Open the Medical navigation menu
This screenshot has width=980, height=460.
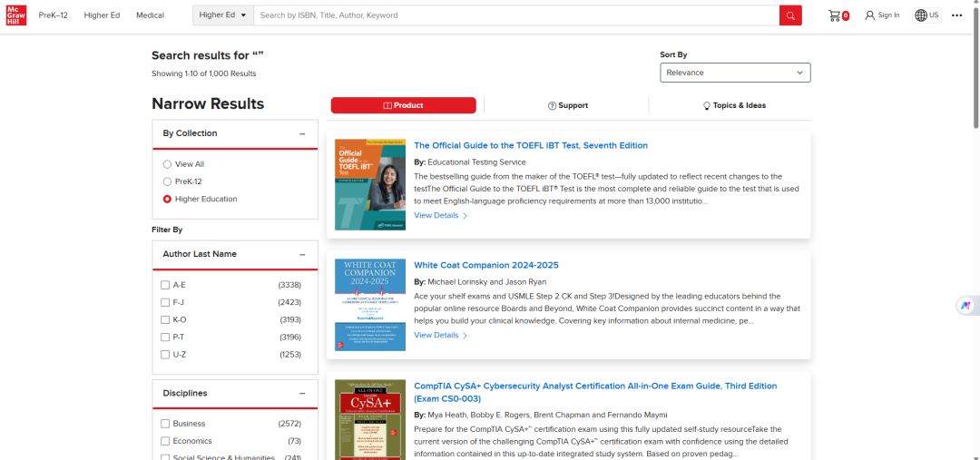coord(150,15)
